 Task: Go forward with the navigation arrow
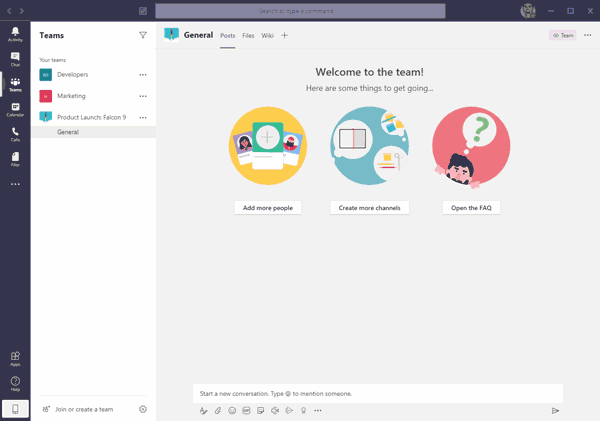coord(22,11)
